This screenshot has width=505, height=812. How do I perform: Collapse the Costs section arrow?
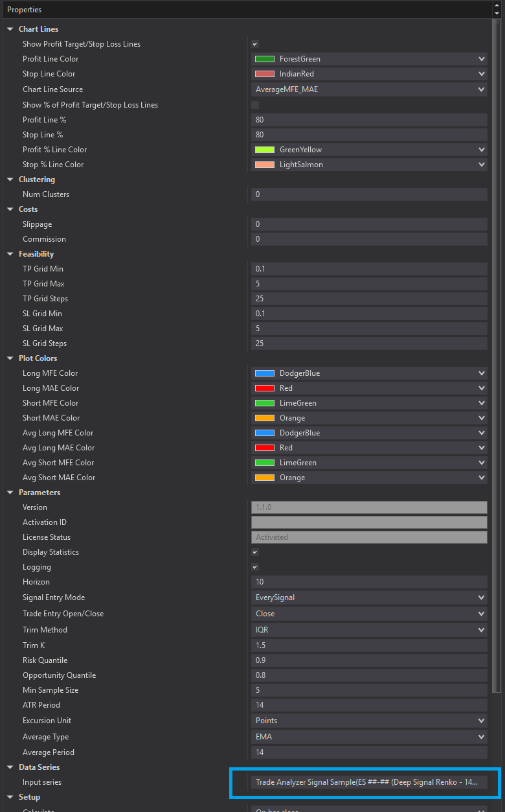(x=10, y=209)
